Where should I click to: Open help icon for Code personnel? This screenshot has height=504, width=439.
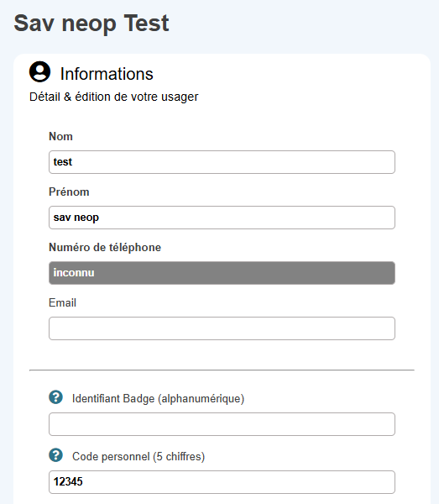tap(56, 455)
